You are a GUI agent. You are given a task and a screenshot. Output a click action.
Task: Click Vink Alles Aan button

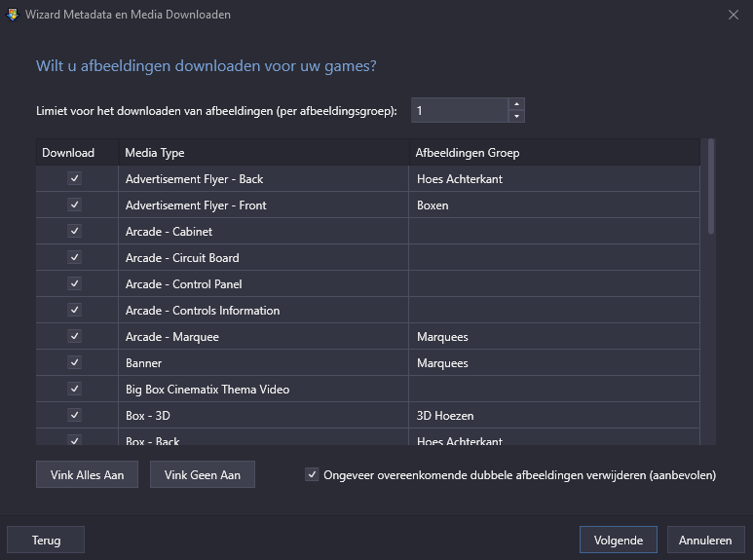(x=87, y=474)
